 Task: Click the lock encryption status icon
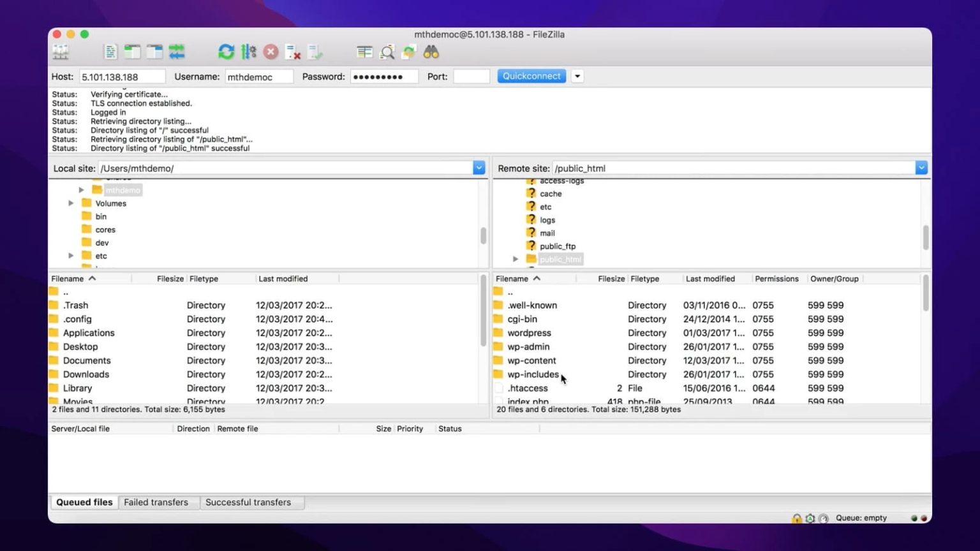(x=797, y=518)
